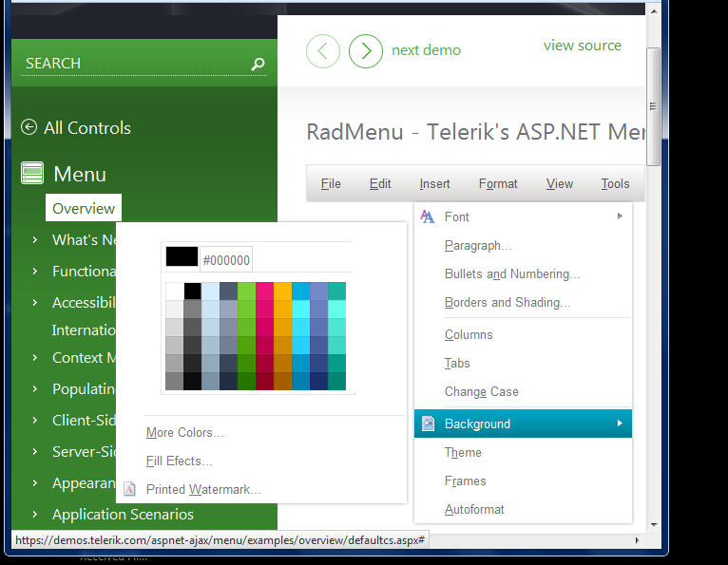The height and width of the screenshot is (565, 728).
Task: Choose Columns from Format menu
Action: pyautogui.click(x=523, y=335)
